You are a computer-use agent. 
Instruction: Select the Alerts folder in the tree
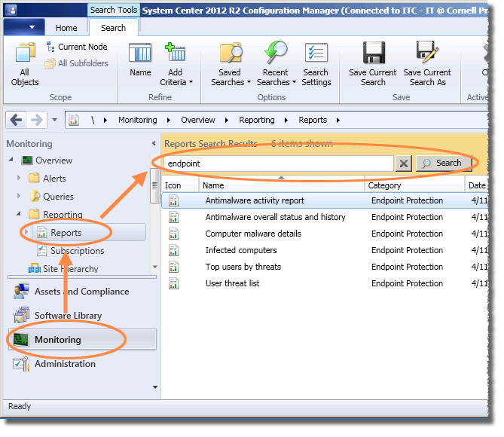[x=47, y=179]
